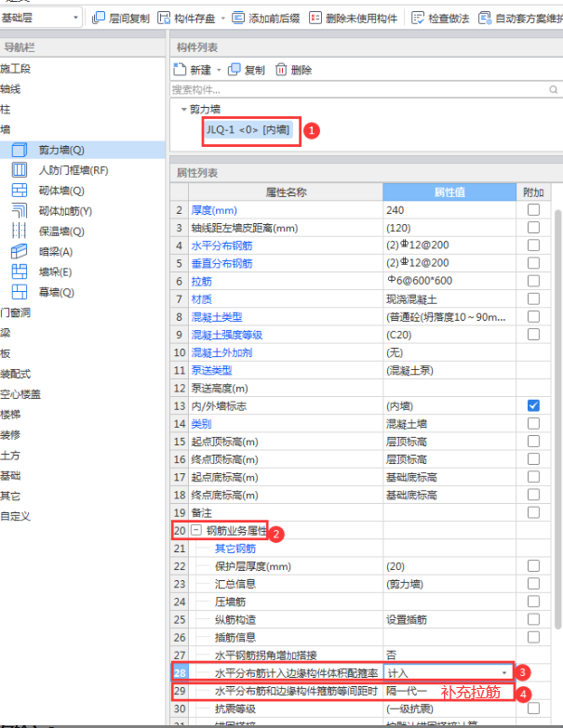This screenshot has width=563, height=728.
Task: Open the 基础 navigation category
Action: pyautogui.click(x=10, y=475)
